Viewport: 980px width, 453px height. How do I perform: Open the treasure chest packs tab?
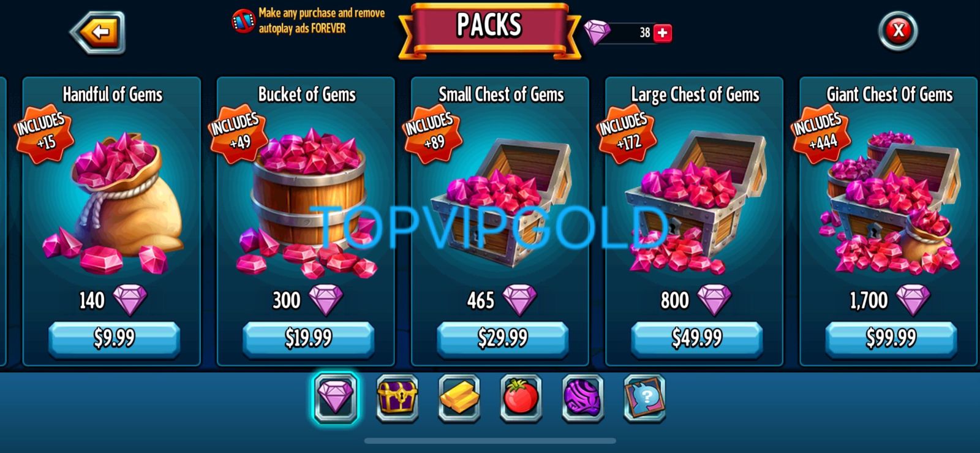(x=398, y=398)
